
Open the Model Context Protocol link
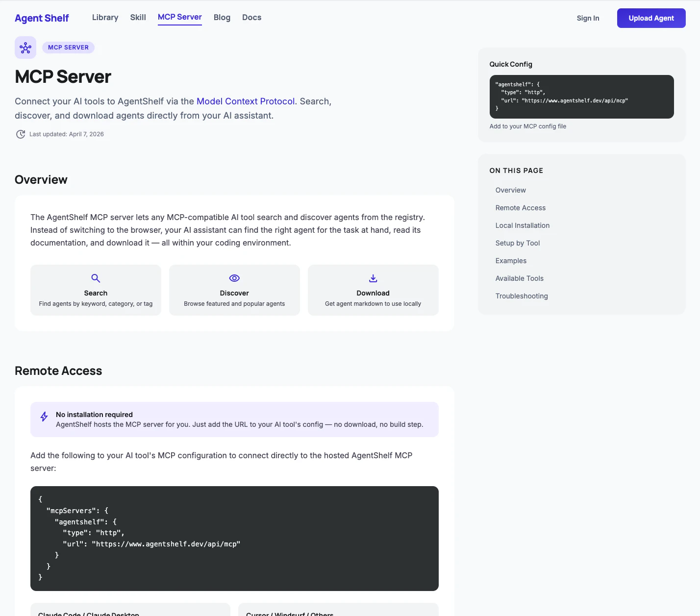point(246,101)
